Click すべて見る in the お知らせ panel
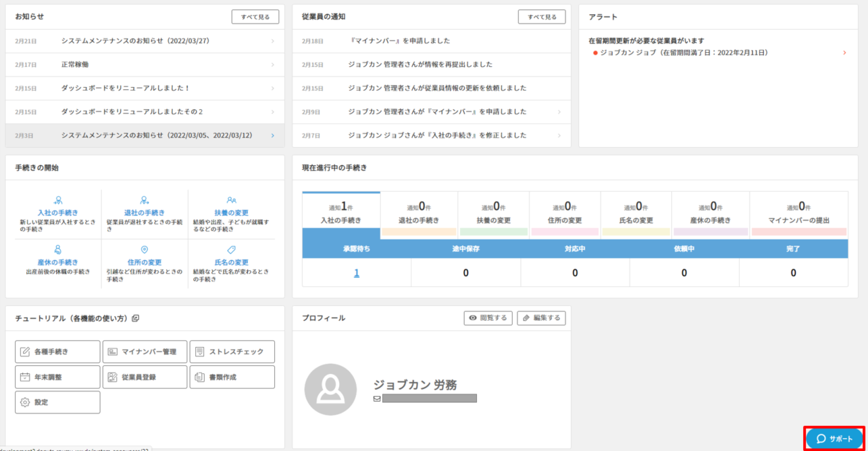This screenshot has width=868, height=451. pyautogui.click(x=255, y=17)
